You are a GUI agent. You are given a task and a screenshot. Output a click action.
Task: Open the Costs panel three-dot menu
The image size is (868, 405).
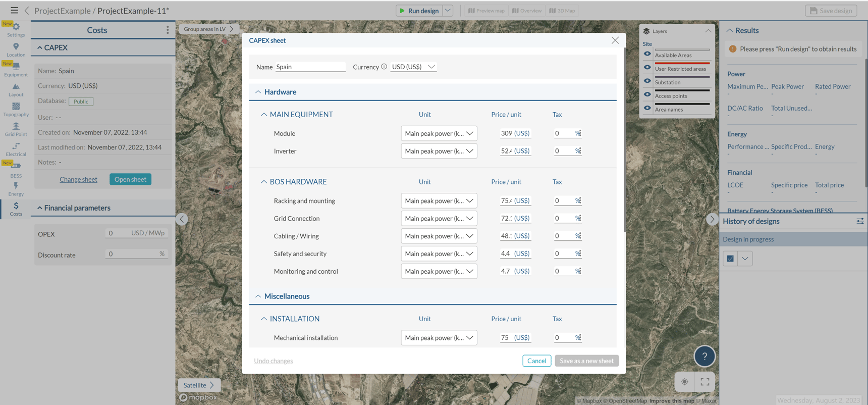[x=168, y=30]
